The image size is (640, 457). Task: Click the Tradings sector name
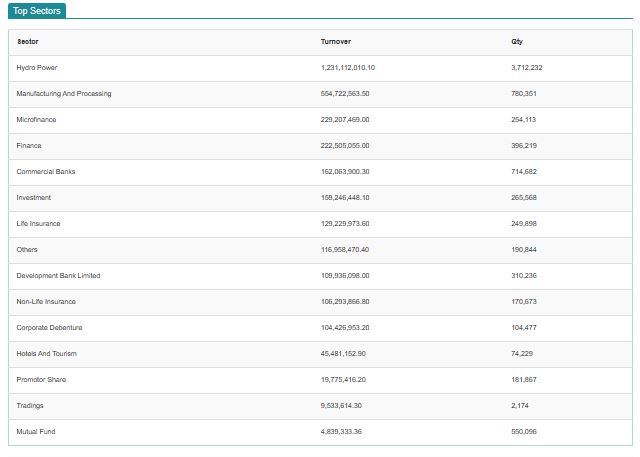tap(30, 406)
